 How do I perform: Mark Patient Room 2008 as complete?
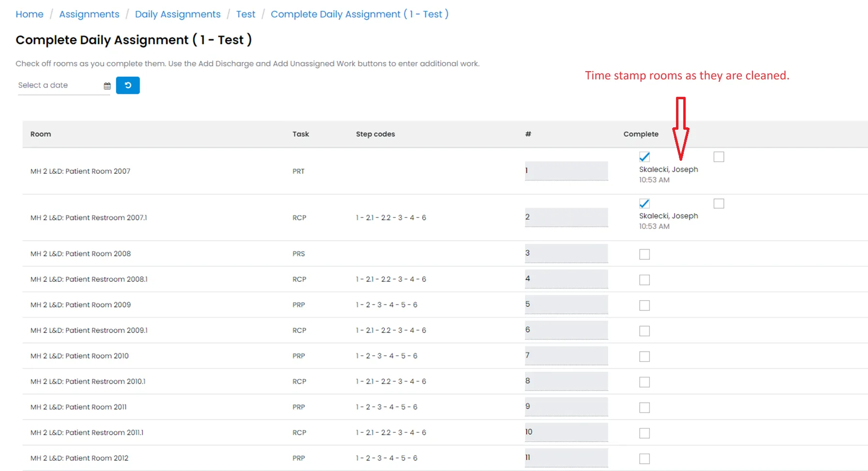click(645, 254)
